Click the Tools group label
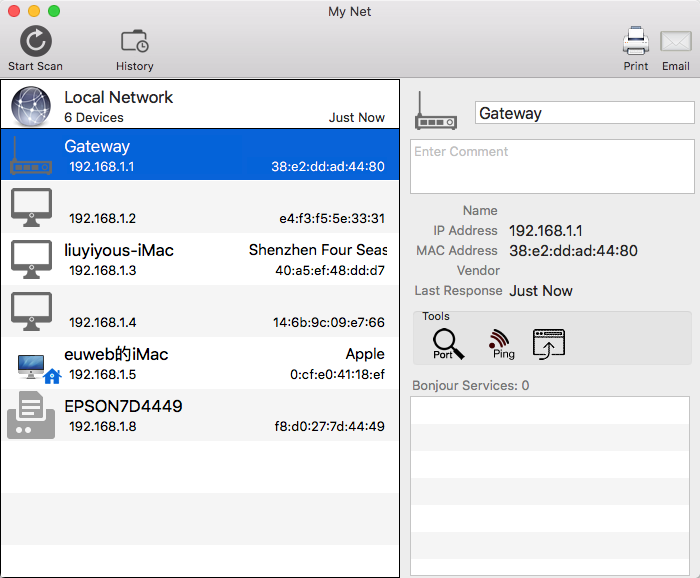The height and width of the screenshot is (578, 700). click(436, 316)
